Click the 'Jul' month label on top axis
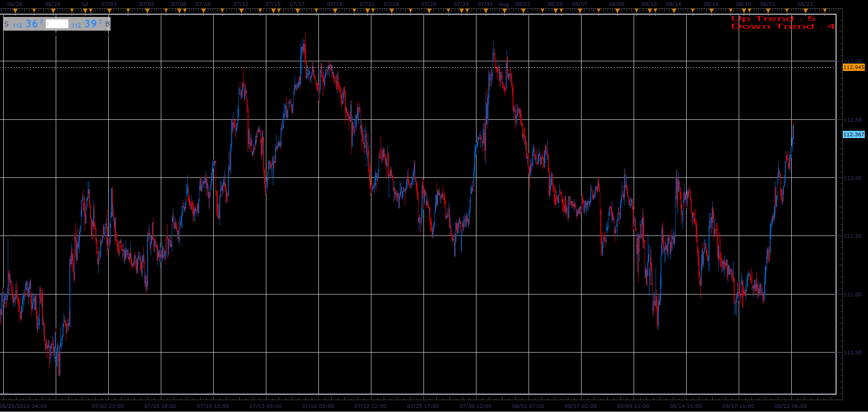Viewport: 868px width, 412px height. coord(85,4)
